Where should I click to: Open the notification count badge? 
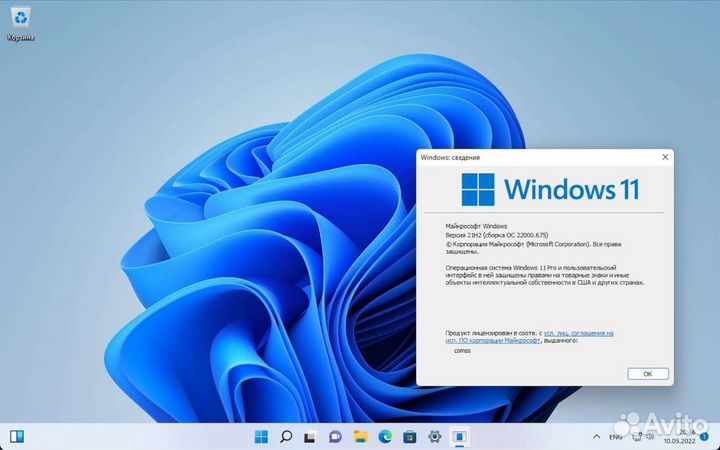click(x=704, y=437)
